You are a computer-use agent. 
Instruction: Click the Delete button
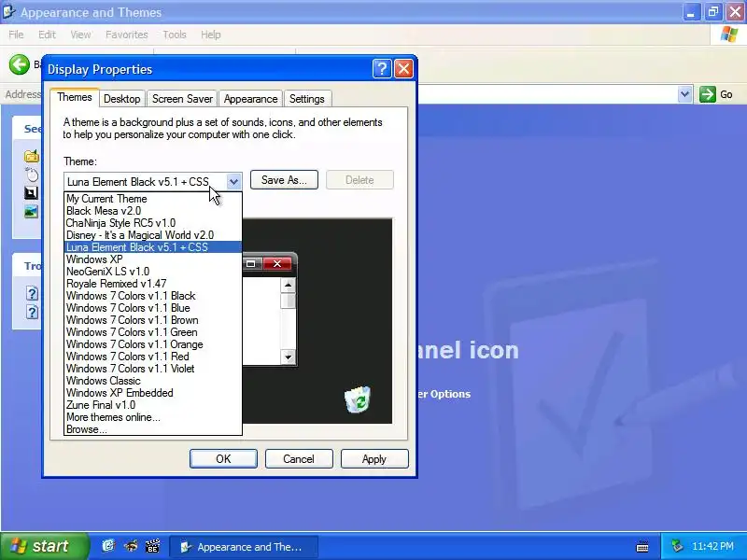click(359, 180)
